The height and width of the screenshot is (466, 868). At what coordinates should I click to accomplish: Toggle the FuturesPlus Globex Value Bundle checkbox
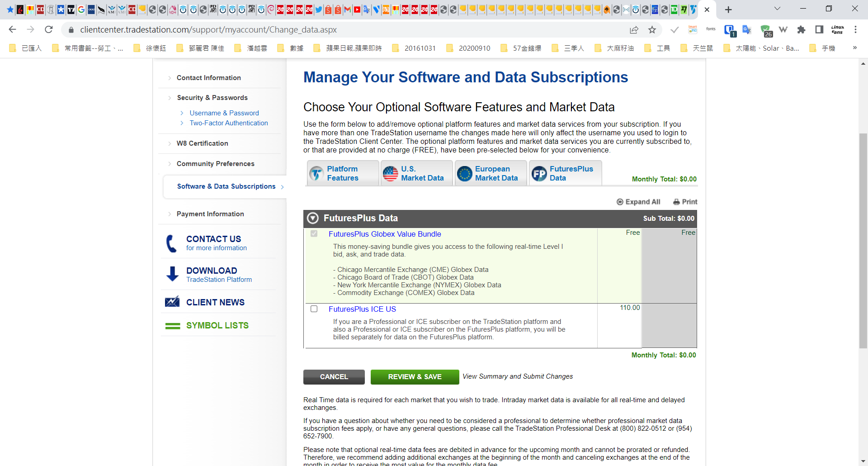(314, 234)
